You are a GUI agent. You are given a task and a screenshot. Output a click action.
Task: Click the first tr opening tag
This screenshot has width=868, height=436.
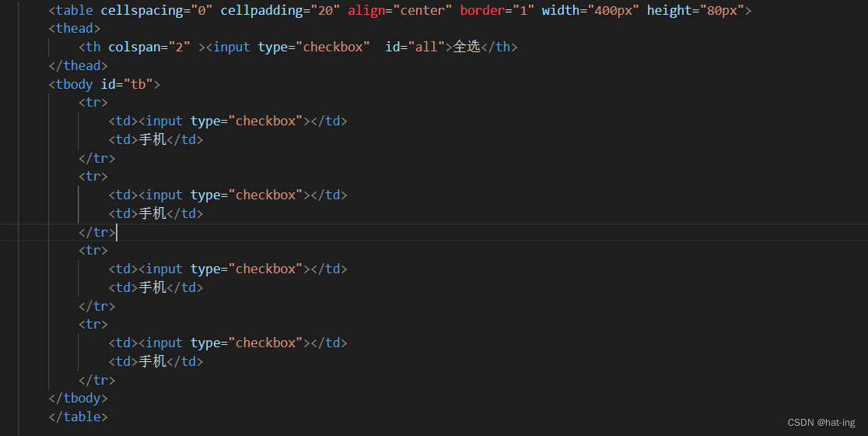tap(93, 103)
